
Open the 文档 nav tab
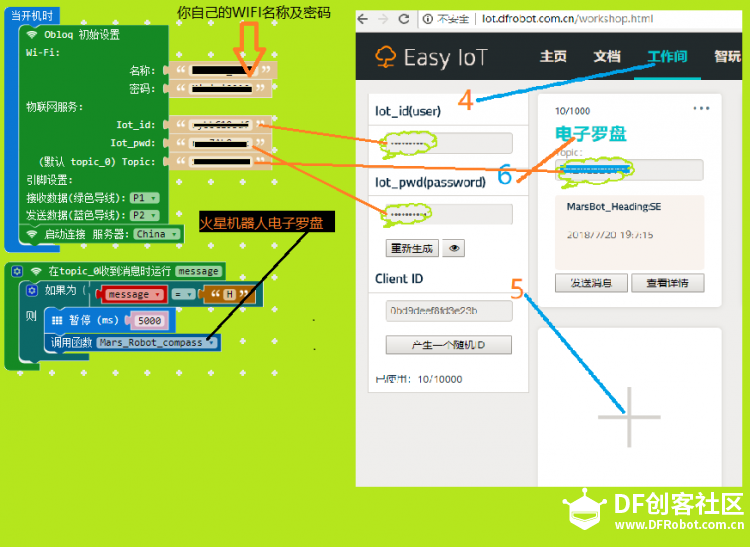tap(607, 57)
